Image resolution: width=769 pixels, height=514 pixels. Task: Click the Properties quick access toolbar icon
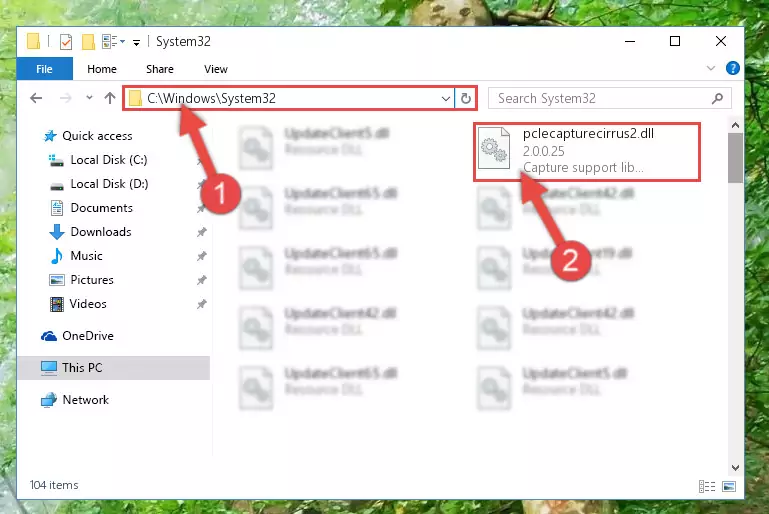click(66, 42)
